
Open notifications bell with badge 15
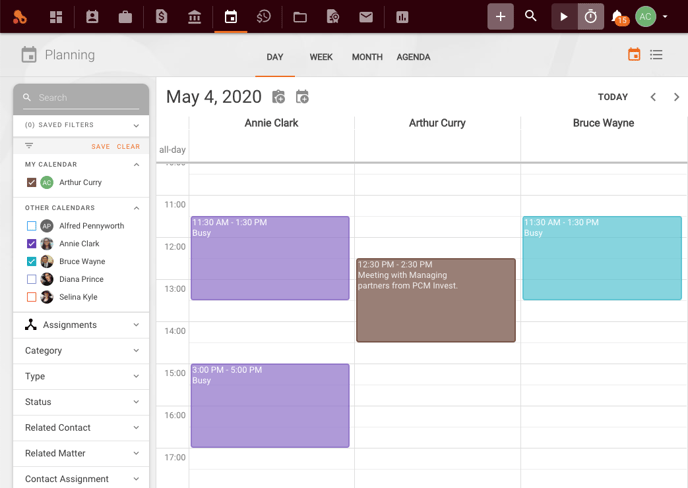(620, 18)
